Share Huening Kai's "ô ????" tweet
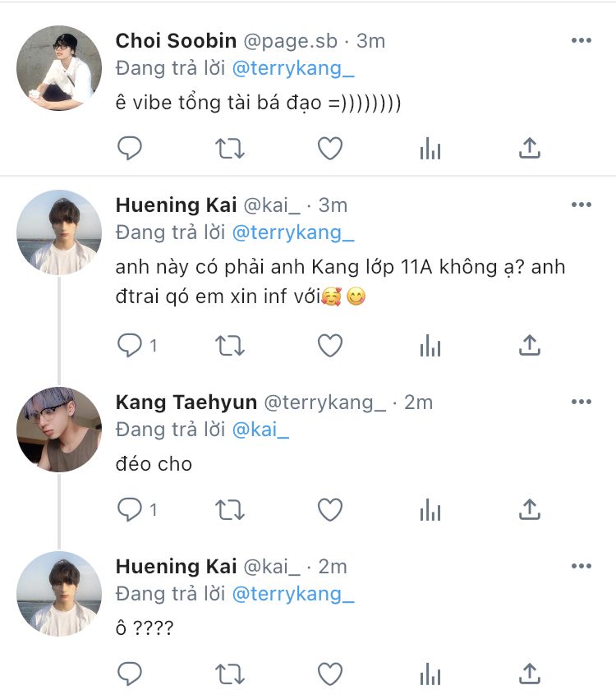This screenshot has height=699, width=616. [x=531, y=674]
